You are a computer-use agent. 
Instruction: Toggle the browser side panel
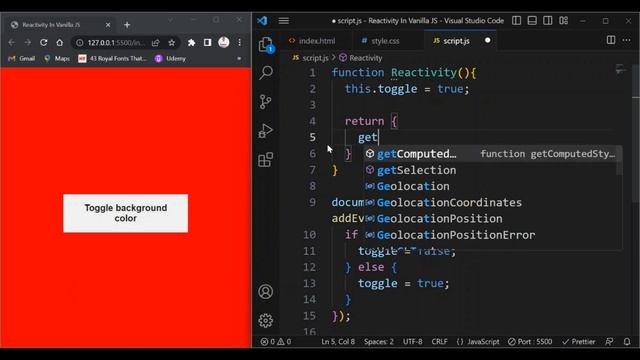[x=207, y=42]
